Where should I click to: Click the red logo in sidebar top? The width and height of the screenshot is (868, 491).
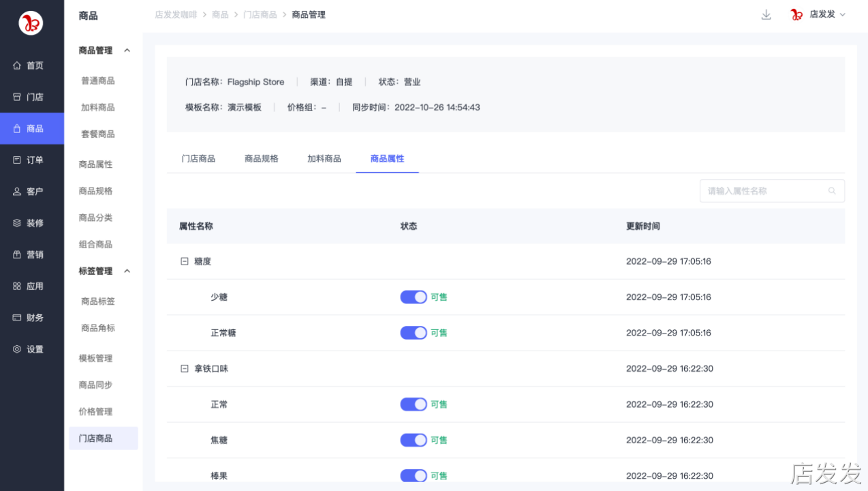pos(31,23)
